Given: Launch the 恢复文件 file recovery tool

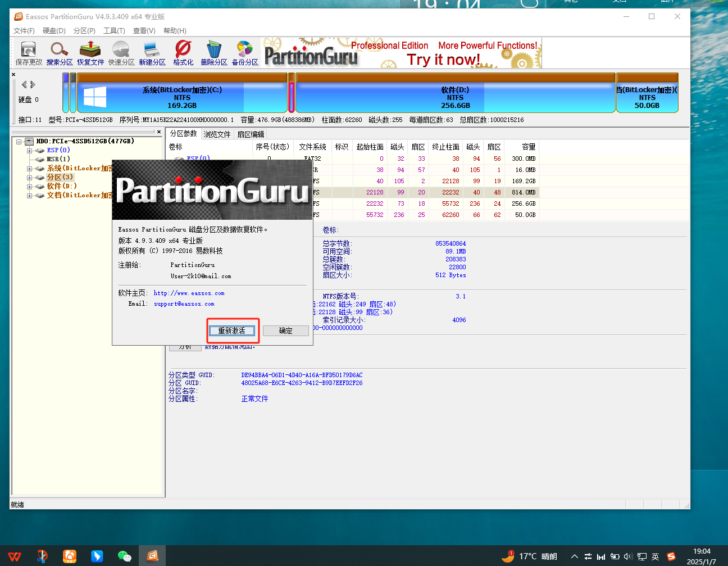Looking at the screenshot, I should [90, 53].
